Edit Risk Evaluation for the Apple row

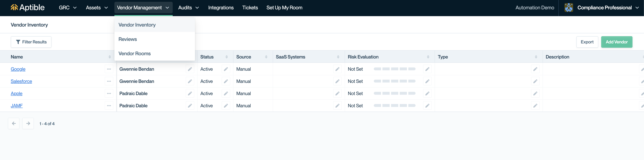tap(427, 93)
